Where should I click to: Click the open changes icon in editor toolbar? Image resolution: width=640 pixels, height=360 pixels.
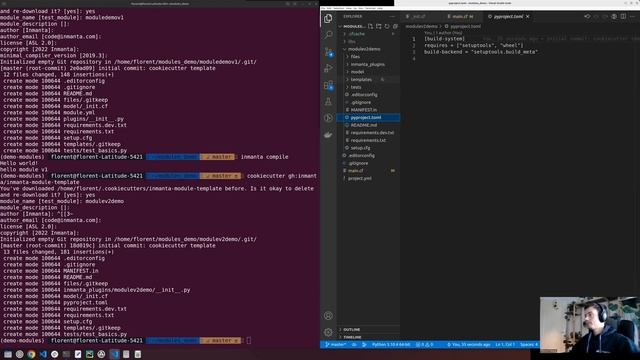point(587,16)
